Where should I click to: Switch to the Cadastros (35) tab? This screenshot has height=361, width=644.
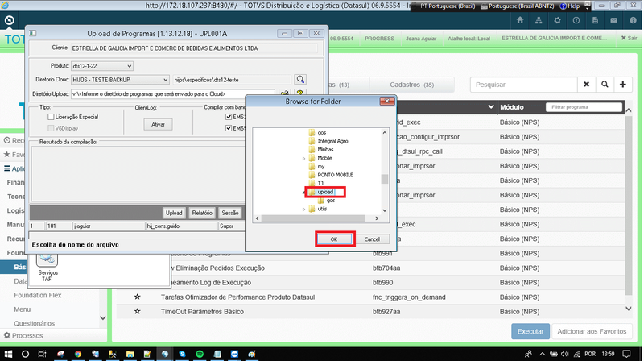tap(412, 85)
